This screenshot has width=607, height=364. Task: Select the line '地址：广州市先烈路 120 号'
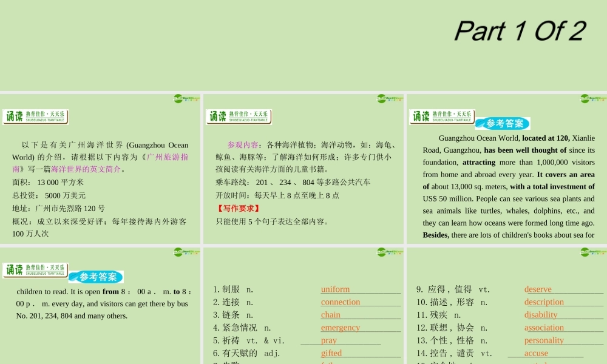(x=58, y=209)
